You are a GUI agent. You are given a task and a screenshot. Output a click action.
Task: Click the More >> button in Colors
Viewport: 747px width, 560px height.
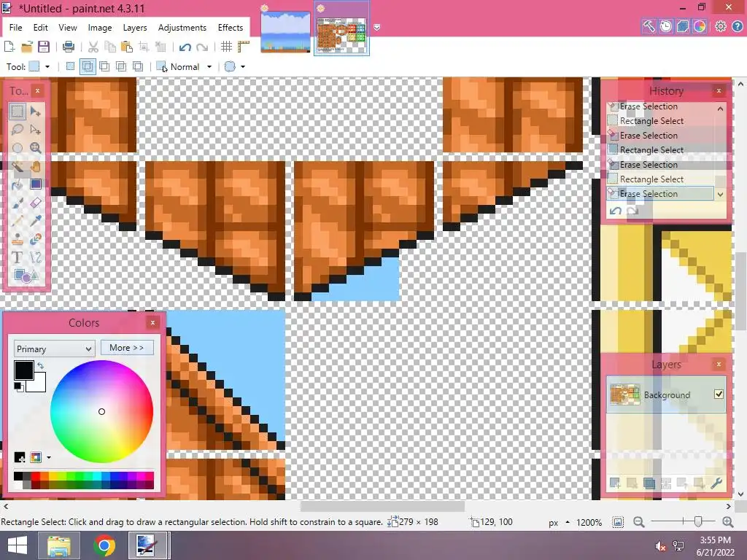(127, 348)
